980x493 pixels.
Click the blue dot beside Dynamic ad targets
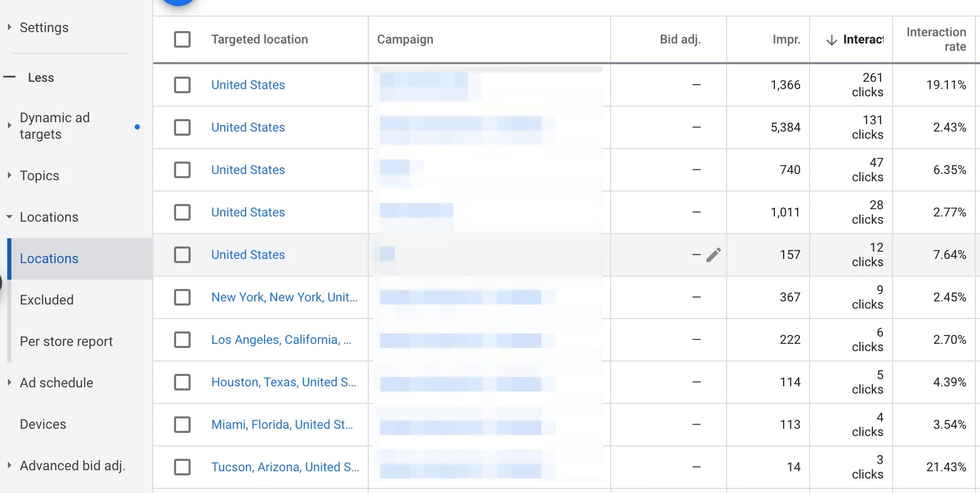pos(137,126)
